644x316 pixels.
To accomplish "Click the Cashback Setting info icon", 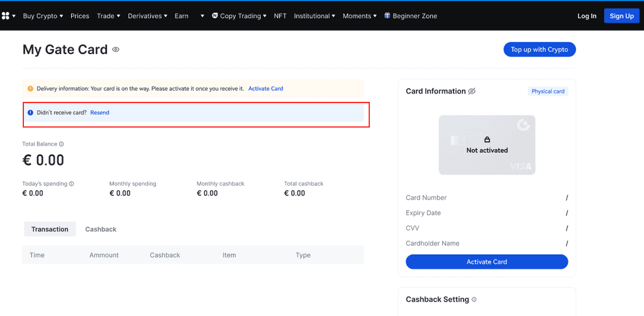I will [474, 300].
